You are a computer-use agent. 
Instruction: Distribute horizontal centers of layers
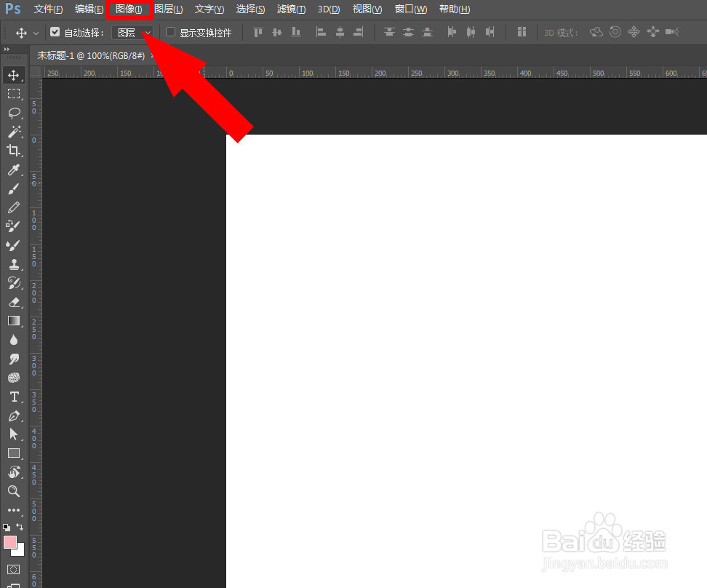471,32
